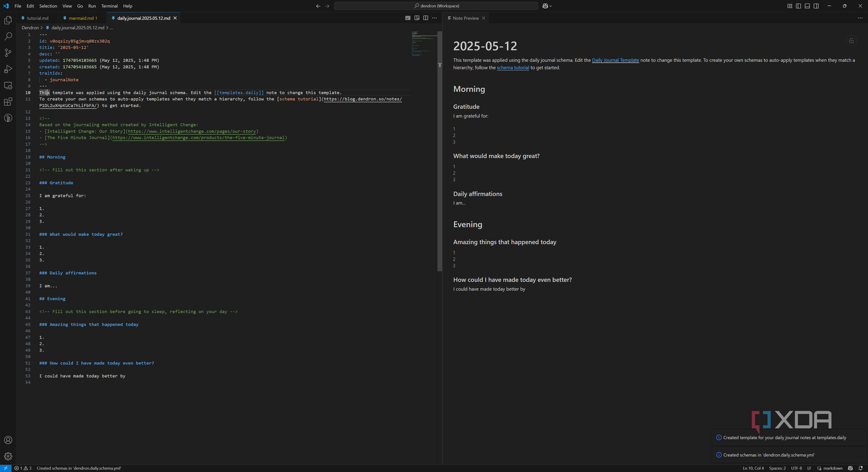Image resolution: width=868 pixels, height=472 pixels.
Task: Open the Copilot chat dropdown in title bar
Action: click(547, 6)
